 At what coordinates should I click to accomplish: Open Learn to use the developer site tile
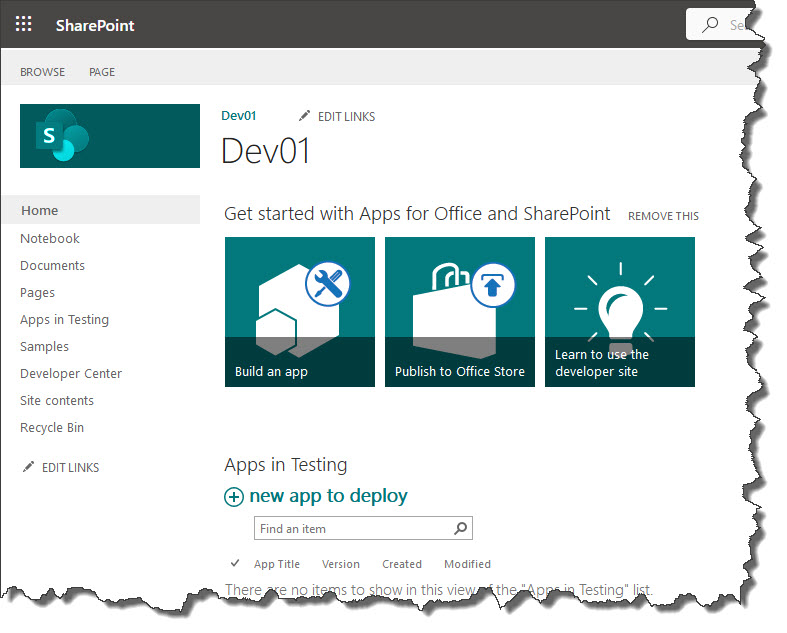620,312
